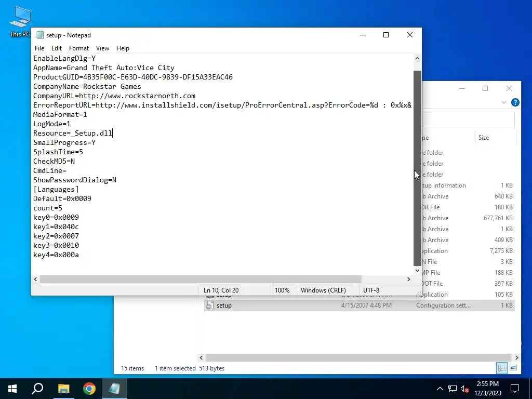
Task: Click the MediaFormat=1 line
Action: click(60, 114)
